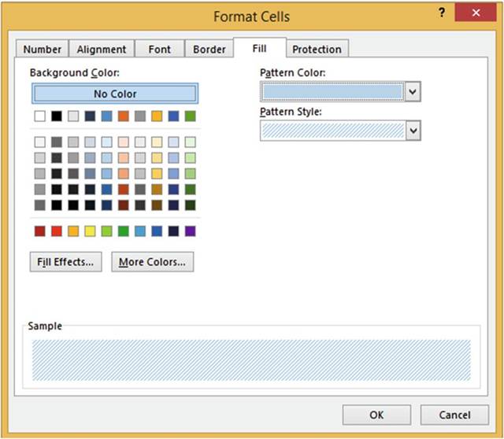The width and height of the screenshot is (504, 439).
Task: Click the Sample preview area
Action: click(x=251, y=360)
